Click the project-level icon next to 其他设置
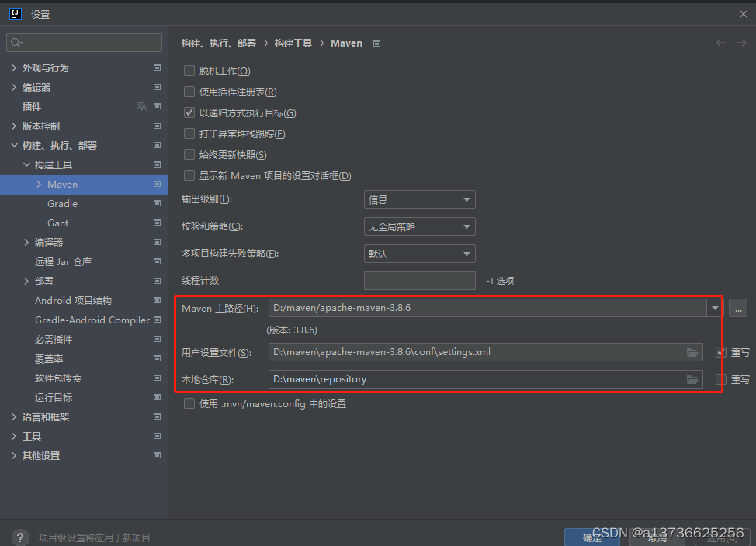Image resolution: width=756 pixels, height=546 pixels. click(x=158, y=455)
